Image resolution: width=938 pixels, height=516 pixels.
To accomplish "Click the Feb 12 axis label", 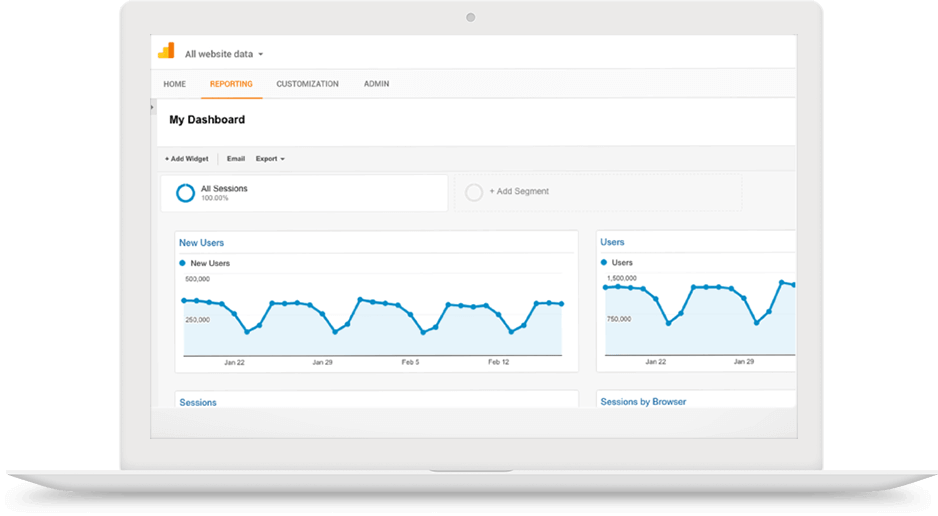I will pos(498,362).
